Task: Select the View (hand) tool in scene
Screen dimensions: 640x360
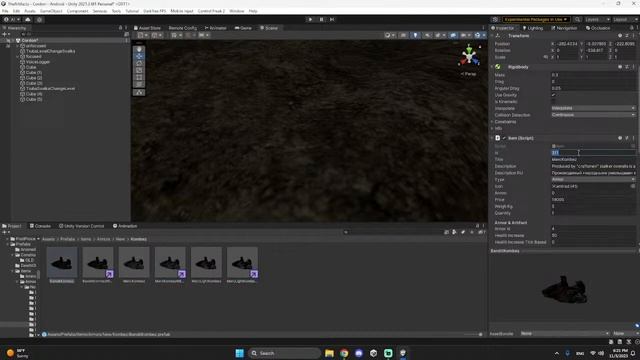Action: tap(139, 49)
